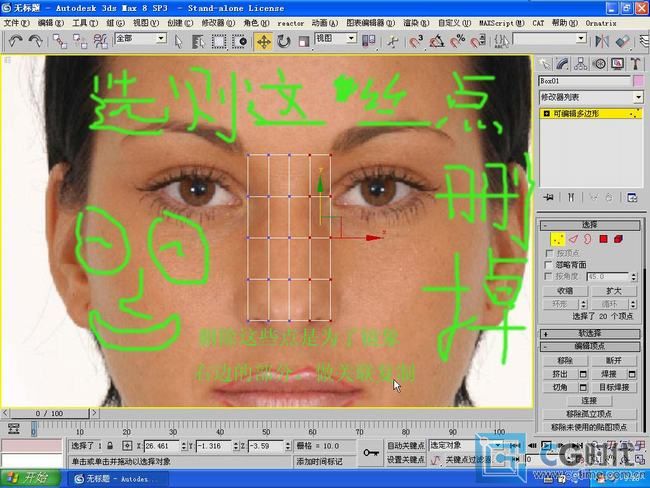Toggle the Angle Snap icon
Screen dimensions: 650x488
[x=437, y=41]
